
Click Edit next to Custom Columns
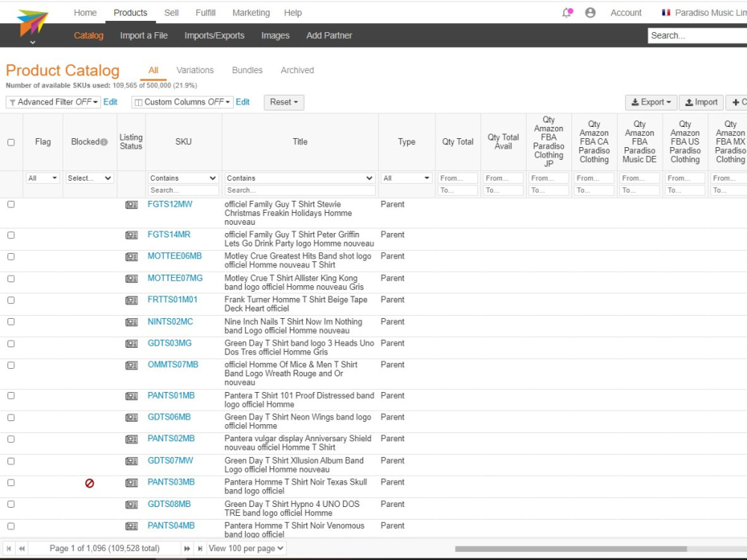(x=243, y=102)
